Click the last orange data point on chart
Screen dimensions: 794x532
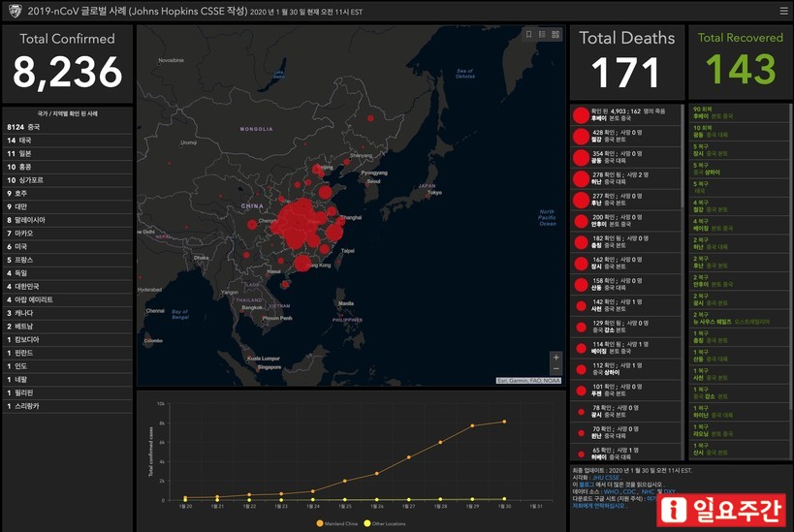[503, 422]
